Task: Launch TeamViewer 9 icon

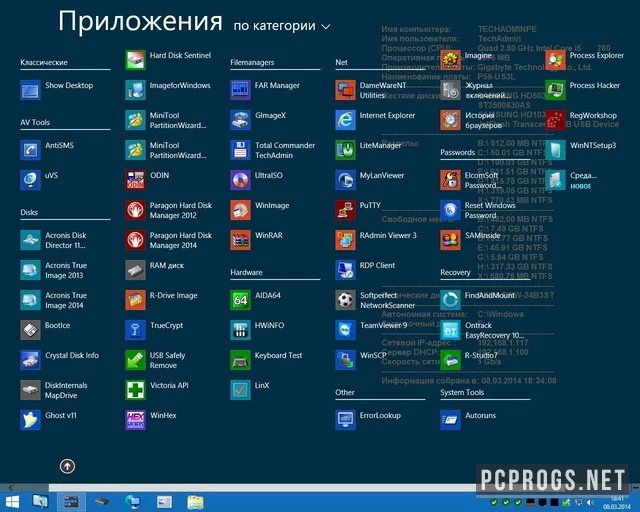Action: click(345, 330)
